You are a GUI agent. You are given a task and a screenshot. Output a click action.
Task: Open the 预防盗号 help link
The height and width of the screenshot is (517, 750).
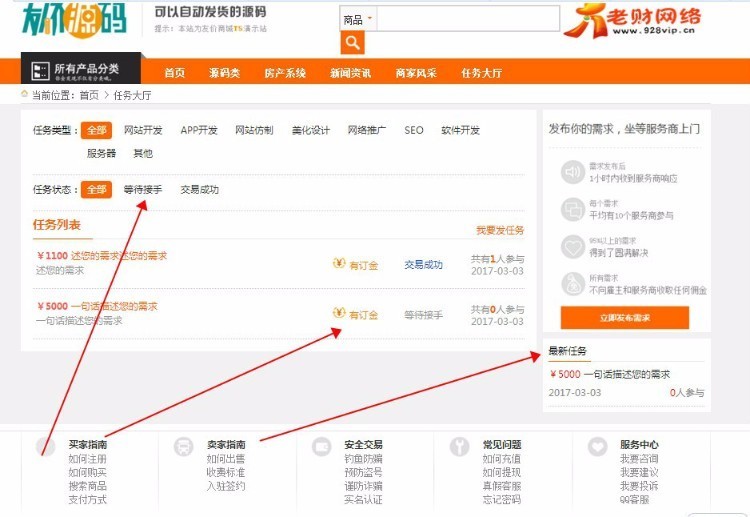(x=364, y=473)
